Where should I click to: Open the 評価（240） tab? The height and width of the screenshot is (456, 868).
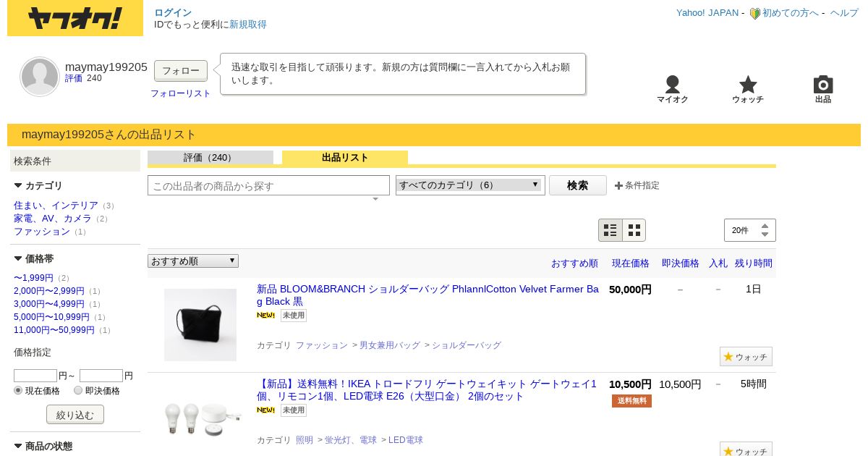pyautogui.click(x=210, y=158)
